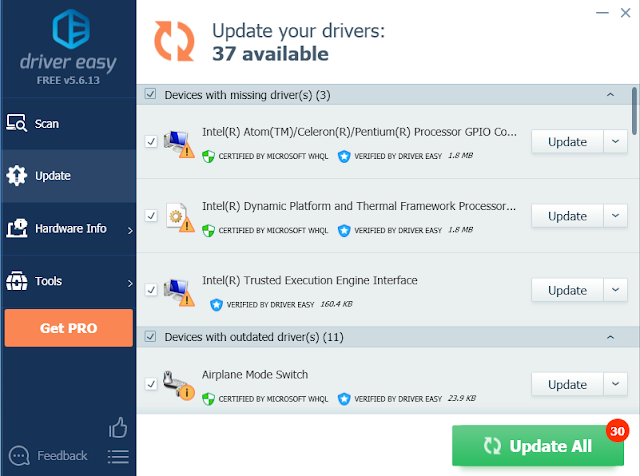Uncheck Trusted Execution Engine Interface checkbox
The height and width of the screenshot is (476, 640).
tap(151, 290)
